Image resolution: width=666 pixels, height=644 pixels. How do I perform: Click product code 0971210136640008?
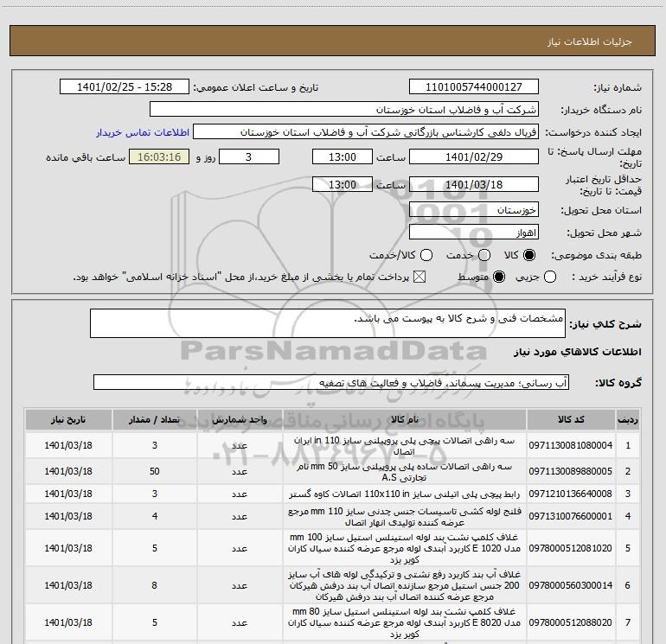click(x=571, y=494)
